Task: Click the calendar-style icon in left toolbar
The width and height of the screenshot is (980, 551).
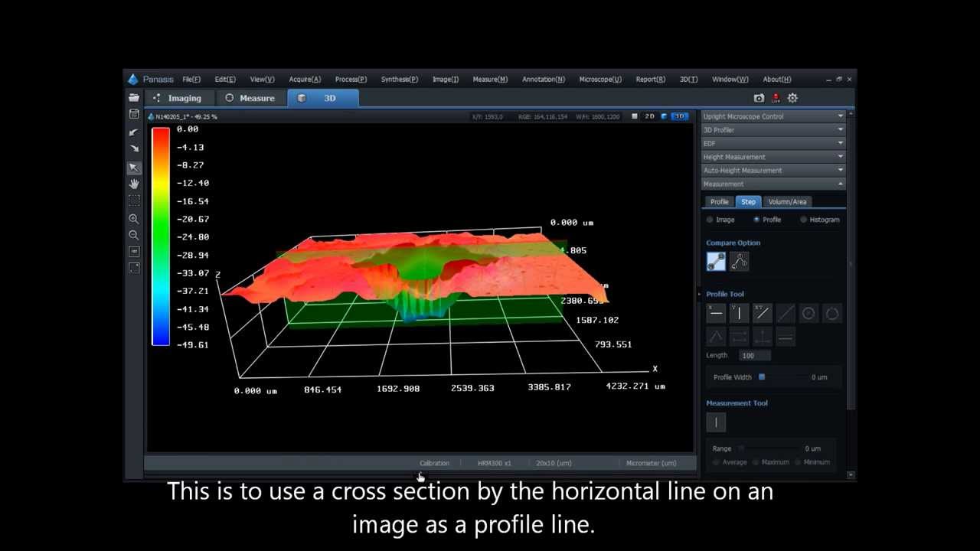Action: pyautogui.click(x=134, y=114)
